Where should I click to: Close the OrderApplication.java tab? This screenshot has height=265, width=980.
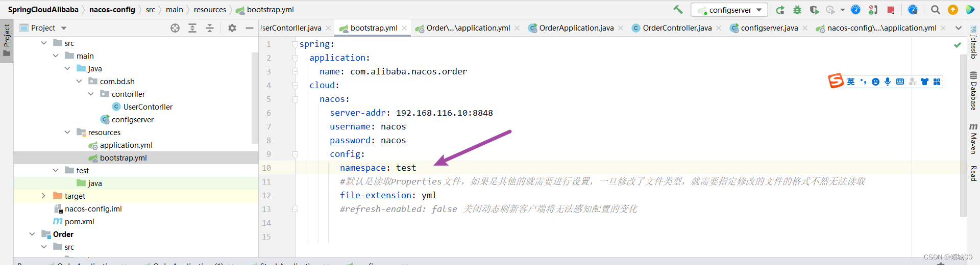(x=621, y=28)
